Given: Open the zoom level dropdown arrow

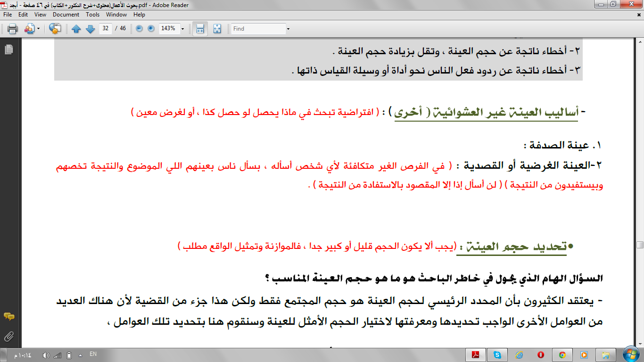Looking at the screenshot, I should (x=182, y=29).
